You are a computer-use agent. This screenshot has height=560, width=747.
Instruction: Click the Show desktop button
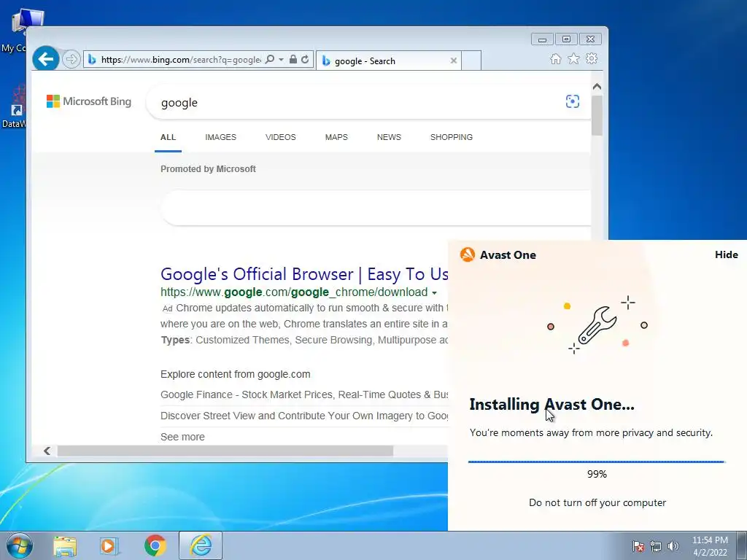(741, 546)
